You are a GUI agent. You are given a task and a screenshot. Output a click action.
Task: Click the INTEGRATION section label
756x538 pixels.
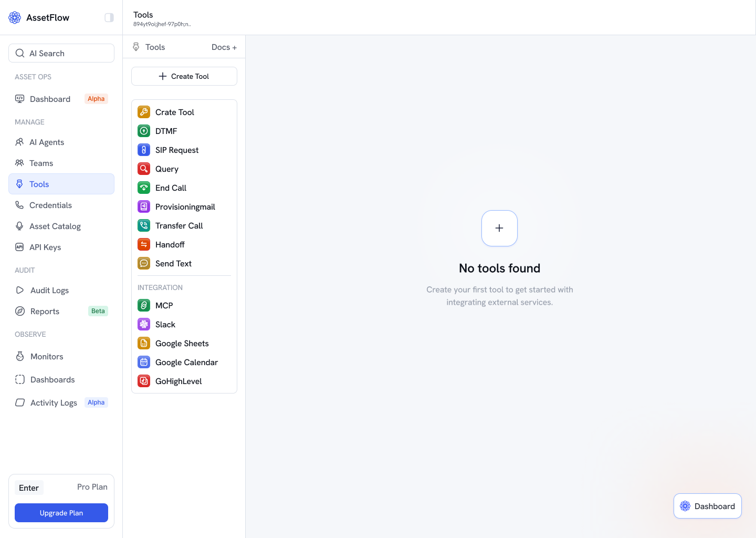[x=160, y=287]
